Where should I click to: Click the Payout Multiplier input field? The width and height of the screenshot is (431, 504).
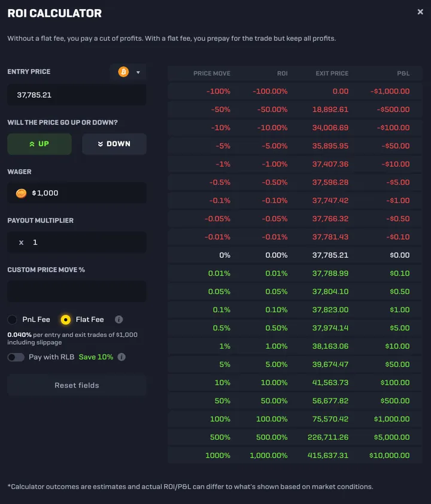pos(84,242)
